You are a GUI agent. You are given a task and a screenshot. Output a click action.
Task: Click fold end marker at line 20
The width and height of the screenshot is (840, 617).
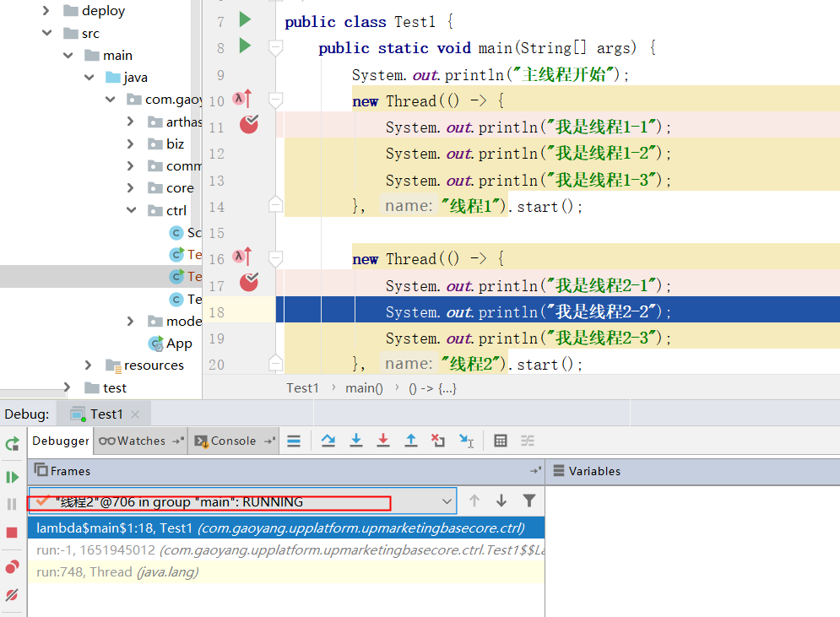tap(275, 363)
